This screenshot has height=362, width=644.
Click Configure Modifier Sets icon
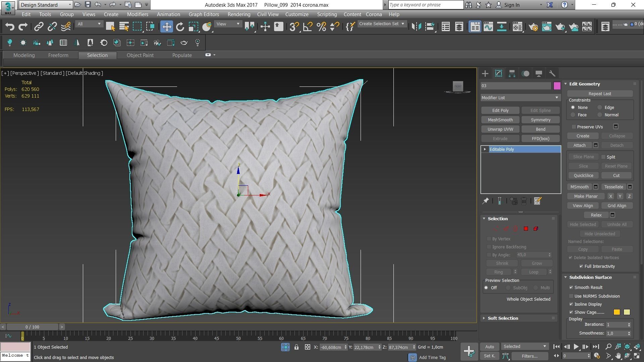(x=537, y=201)
